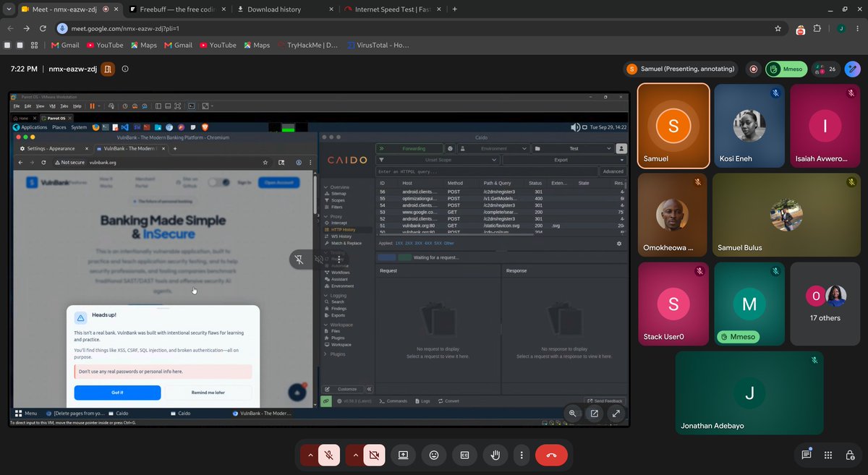Open the Chrome profile J avatar
The width and height of the screenshot is (868, 475).
tap(841, 29)
